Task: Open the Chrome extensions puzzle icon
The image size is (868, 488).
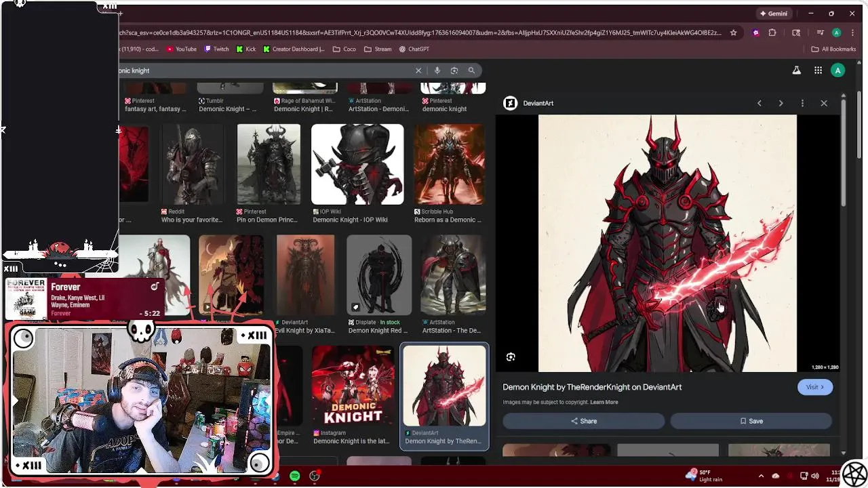Action: (772, 33)
